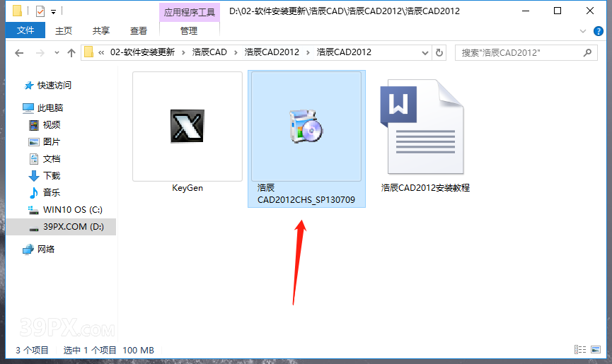612x364 pixels.
Task: Click the folder icon in address bar
Action: 89,52
